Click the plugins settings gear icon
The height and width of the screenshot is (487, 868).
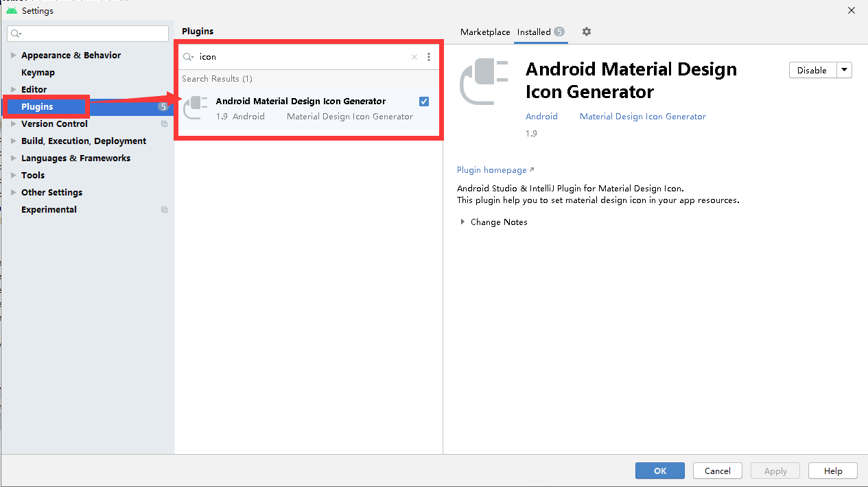586,32
